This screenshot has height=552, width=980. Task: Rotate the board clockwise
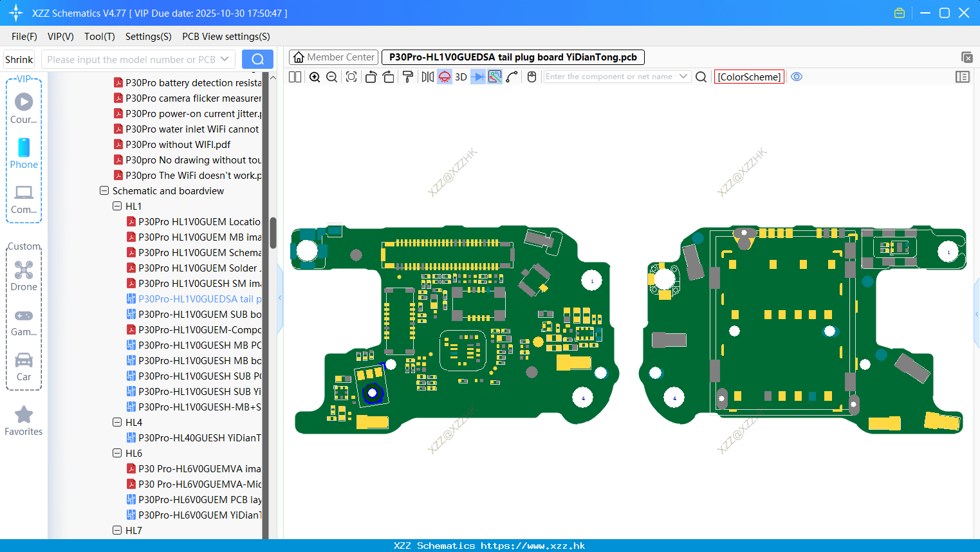click(388, 77)
